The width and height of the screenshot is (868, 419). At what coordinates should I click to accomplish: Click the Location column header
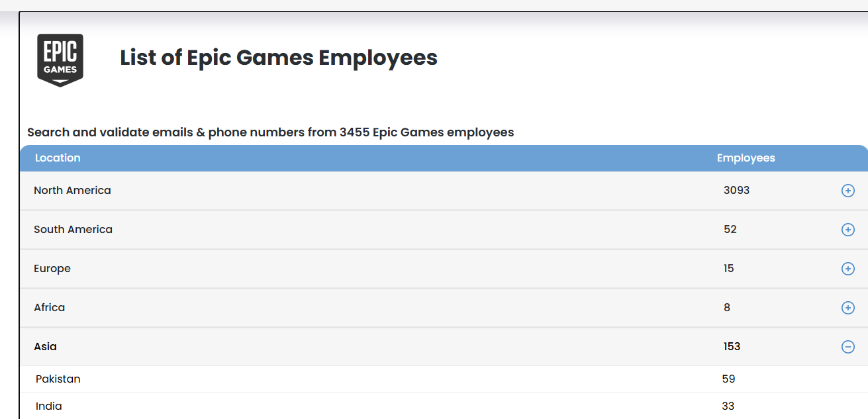click(58, 158)
